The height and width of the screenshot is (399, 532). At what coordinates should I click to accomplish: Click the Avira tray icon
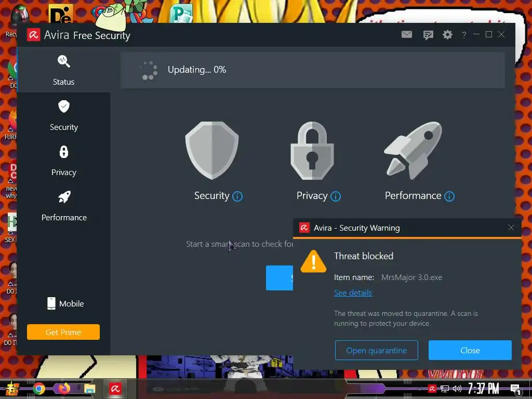(x=432, y=389)
